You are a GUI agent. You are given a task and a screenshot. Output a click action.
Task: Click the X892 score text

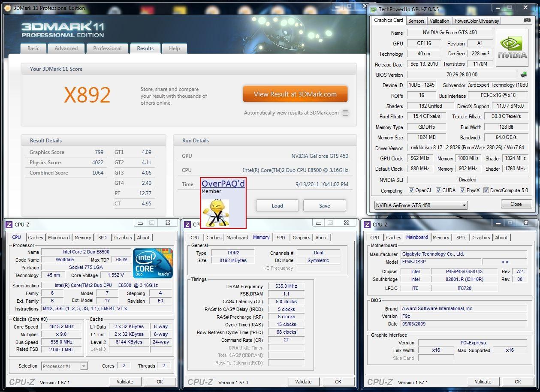[87, 95]
